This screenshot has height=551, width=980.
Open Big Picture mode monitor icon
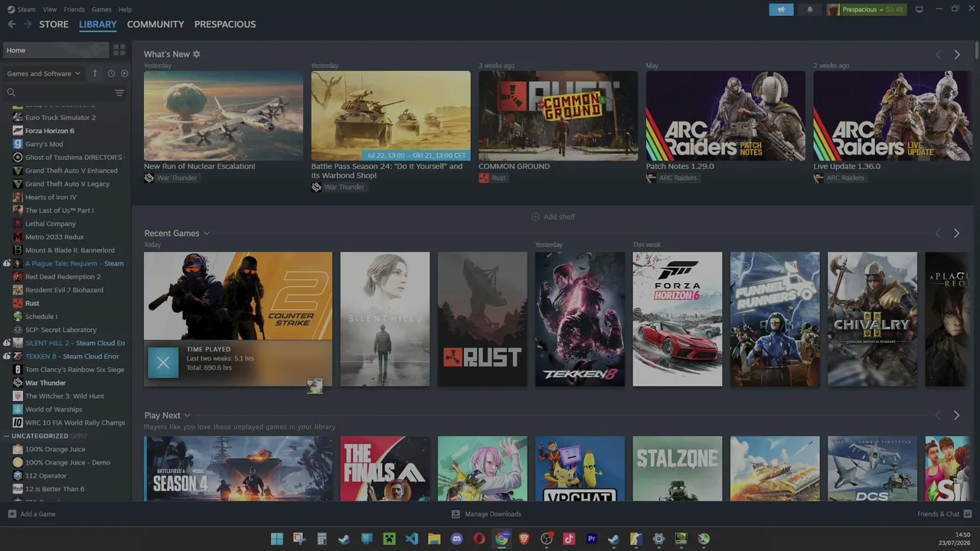[x=920, y=9]
